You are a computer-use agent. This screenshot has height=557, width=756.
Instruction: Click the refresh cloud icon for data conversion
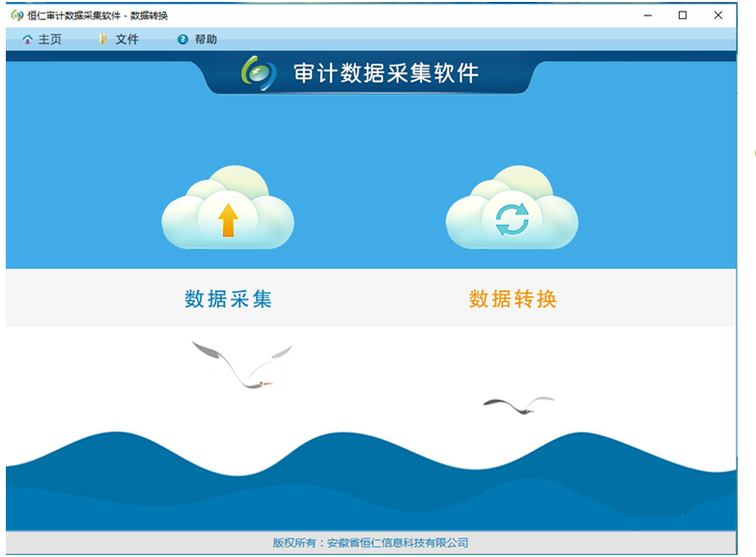(x=512, y=208)
